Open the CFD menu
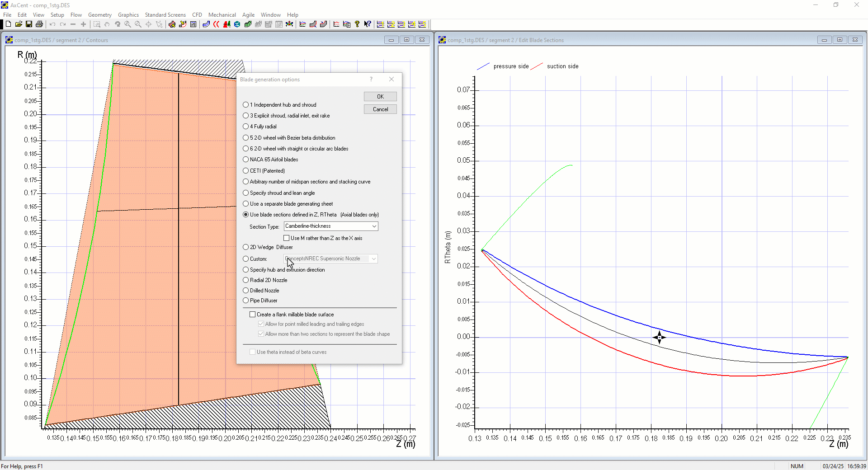Viewport: 868px width, 470px height. [x=197, y=15]
